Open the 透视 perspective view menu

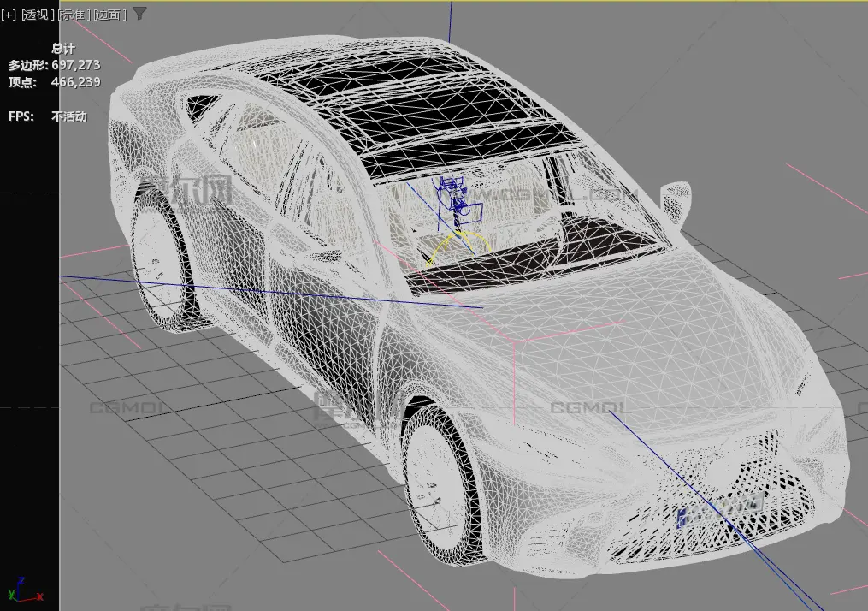coord(38,15)
